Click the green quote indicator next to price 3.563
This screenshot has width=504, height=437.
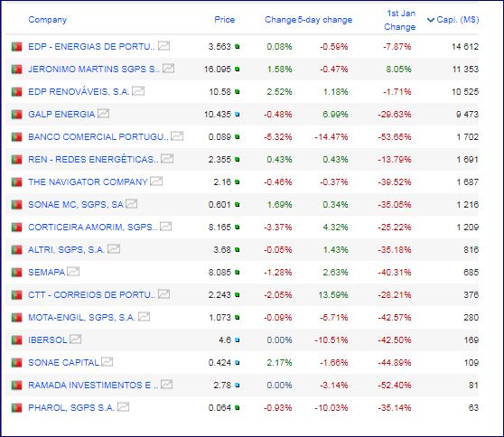238,47
